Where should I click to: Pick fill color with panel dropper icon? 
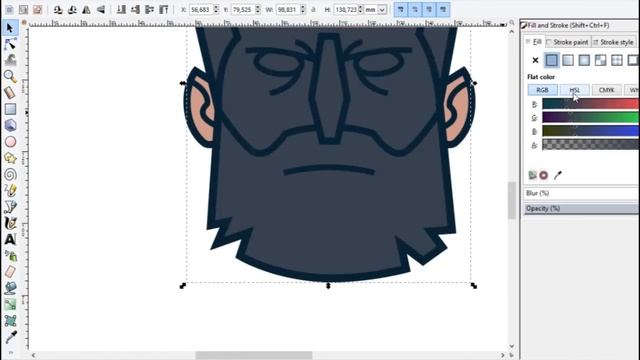pyautogui.click(x=558, y=175)
